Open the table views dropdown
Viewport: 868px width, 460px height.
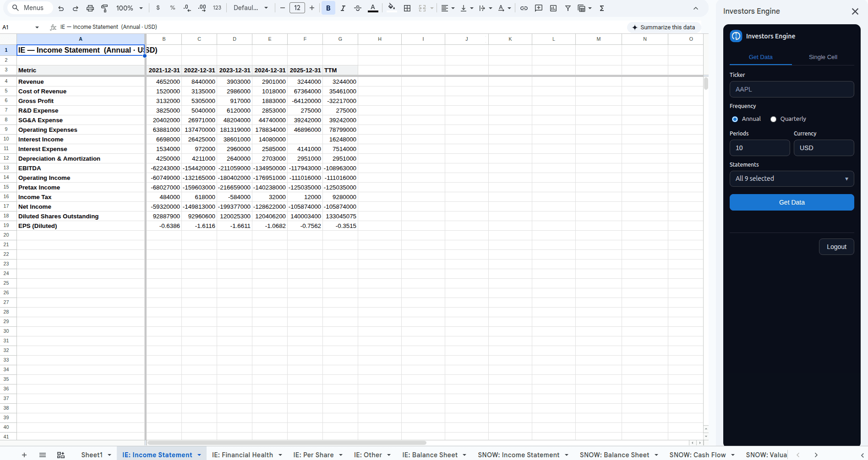pos(585,8)
